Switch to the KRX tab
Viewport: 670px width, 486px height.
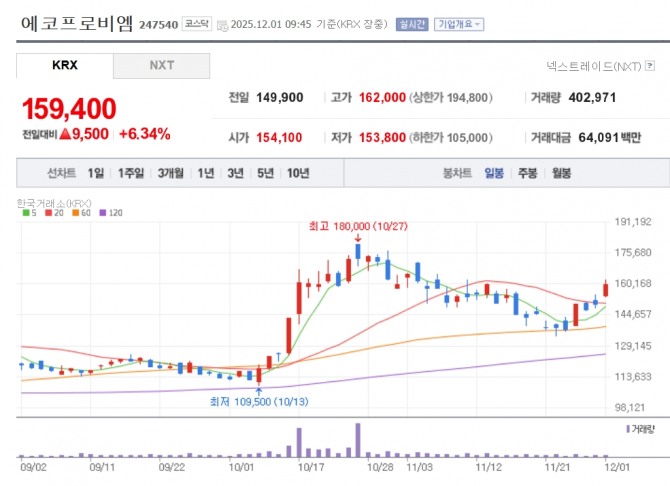click(x=65, y=65)
